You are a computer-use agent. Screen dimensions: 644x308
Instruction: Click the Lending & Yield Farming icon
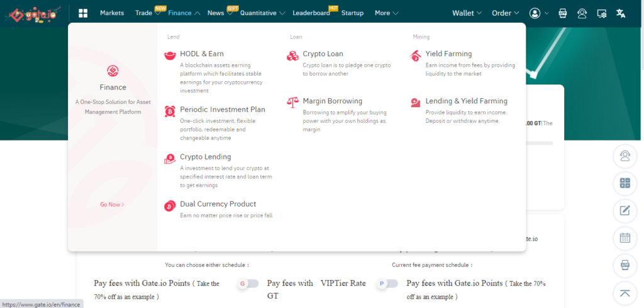pyautogui.click(x=415, y=103)
